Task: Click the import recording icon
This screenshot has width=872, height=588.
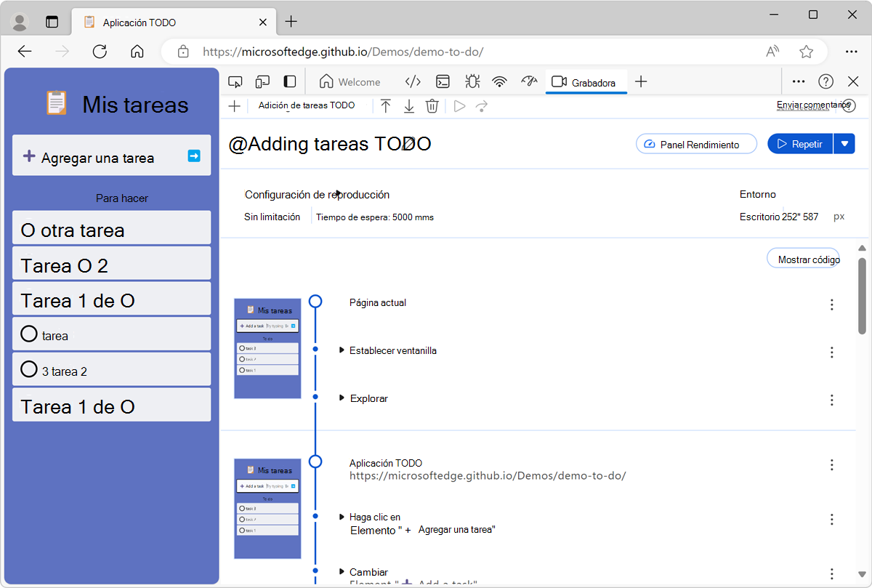Action: (386, 106)
